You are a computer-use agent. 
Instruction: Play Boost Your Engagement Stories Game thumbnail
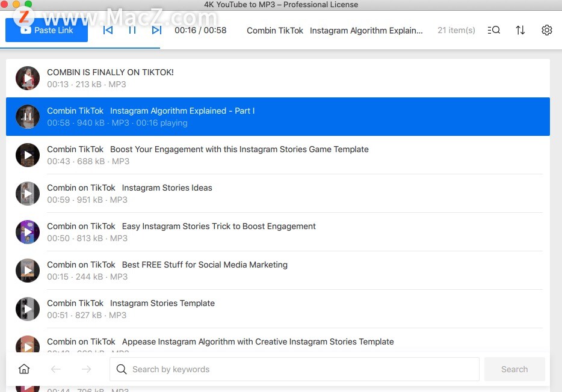[28, 155]
